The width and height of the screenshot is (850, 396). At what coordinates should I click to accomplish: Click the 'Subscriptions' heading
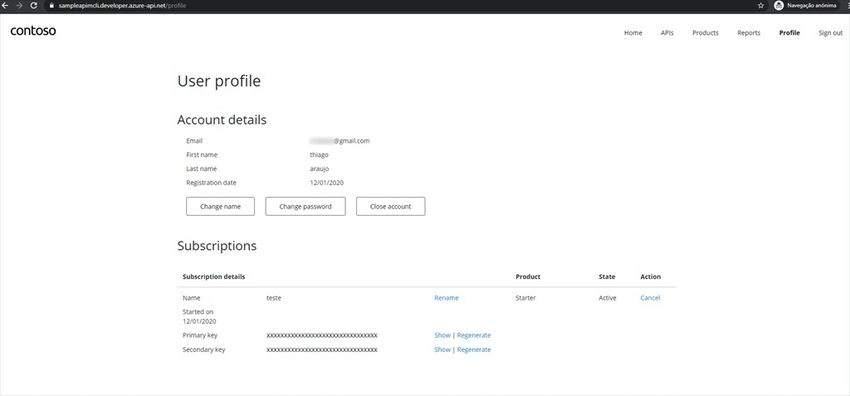coord(217,246)
